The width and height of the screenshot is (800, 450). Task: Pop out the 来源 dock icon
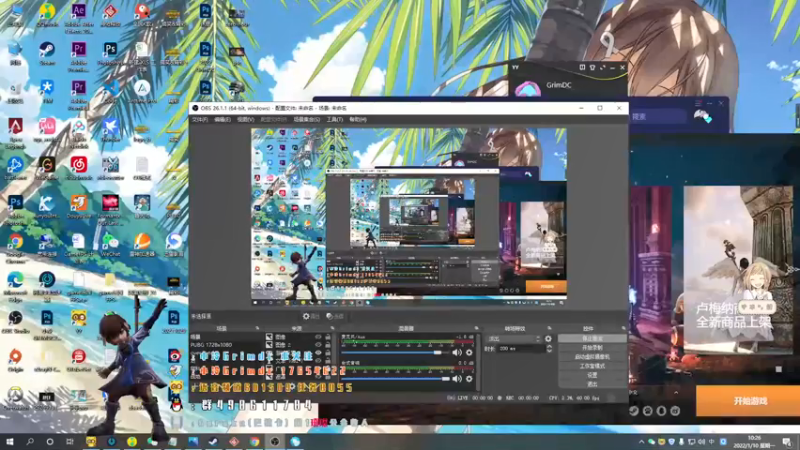tap(332, 329)
